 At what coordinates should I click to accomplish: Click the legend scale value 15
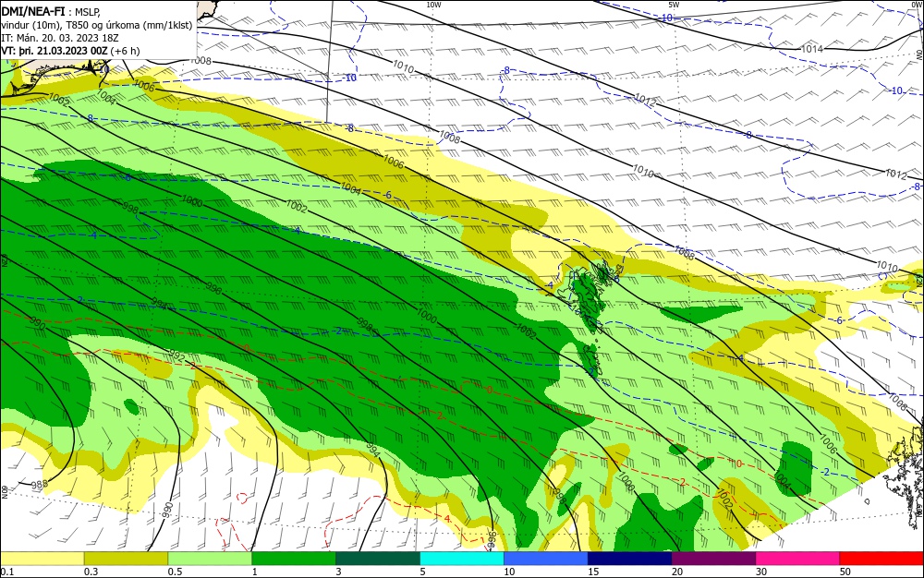593,572
